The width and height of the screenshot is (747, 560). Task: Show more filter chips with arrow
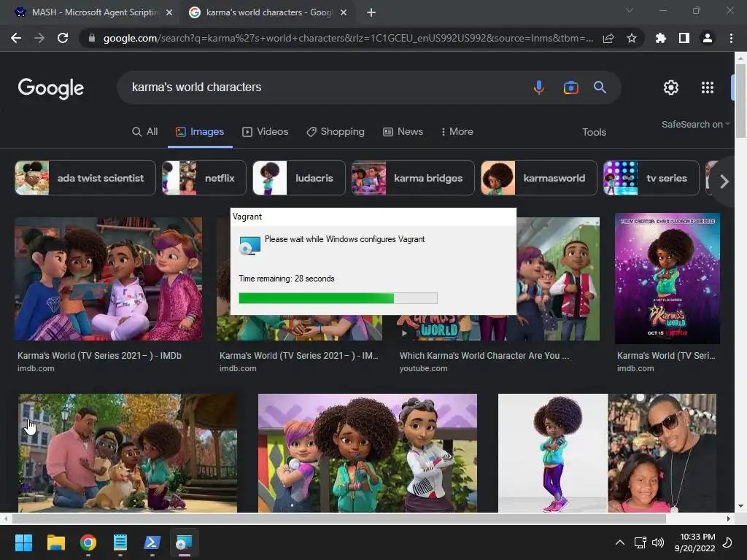tap(724, 182)
